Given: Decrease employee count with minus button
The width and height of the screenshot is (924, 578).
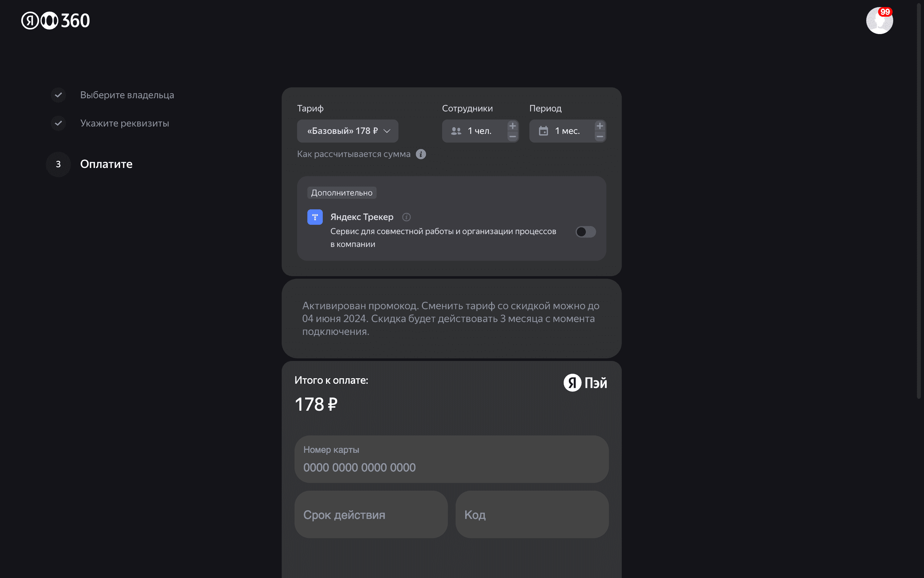Looking at the screenshot, I should pyautogui.click(x=513, y=136).
